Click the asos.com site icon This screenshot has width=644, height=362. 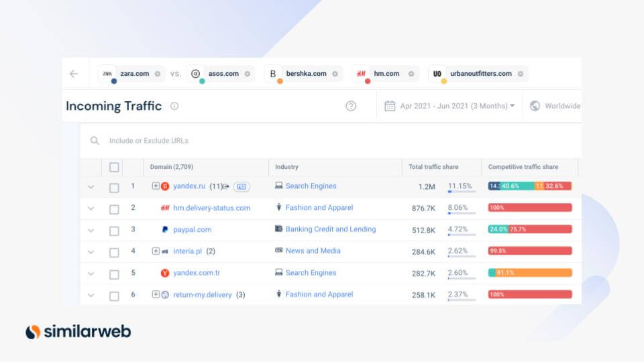(x=195, y=74)
